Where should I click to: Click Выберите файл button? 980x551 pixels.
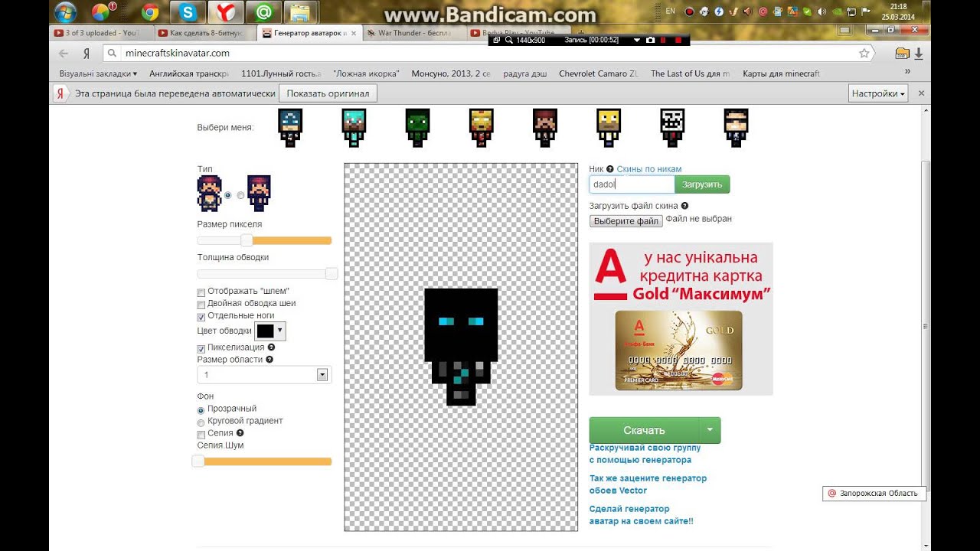(626, 221)
